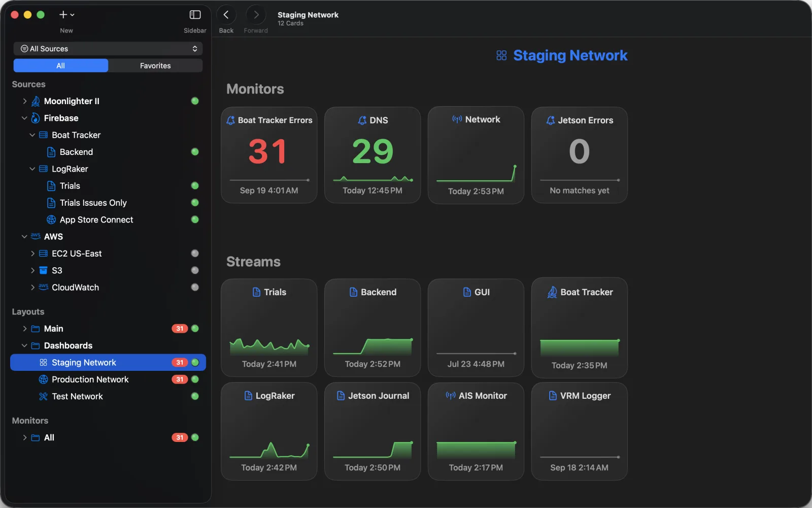Switch to the Favorites tab
812x508 pixels.
[155, 66]
